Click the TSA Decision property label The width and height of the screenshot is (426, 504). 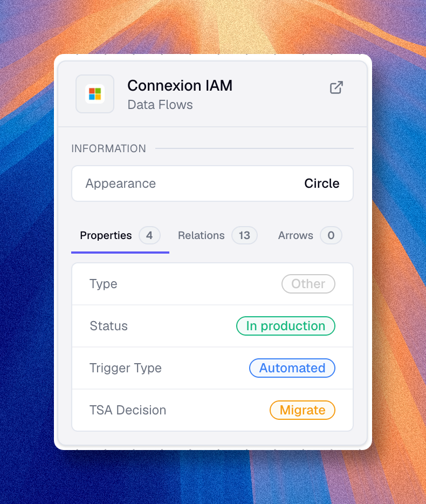pyautogui.click(x=128, y=410)
